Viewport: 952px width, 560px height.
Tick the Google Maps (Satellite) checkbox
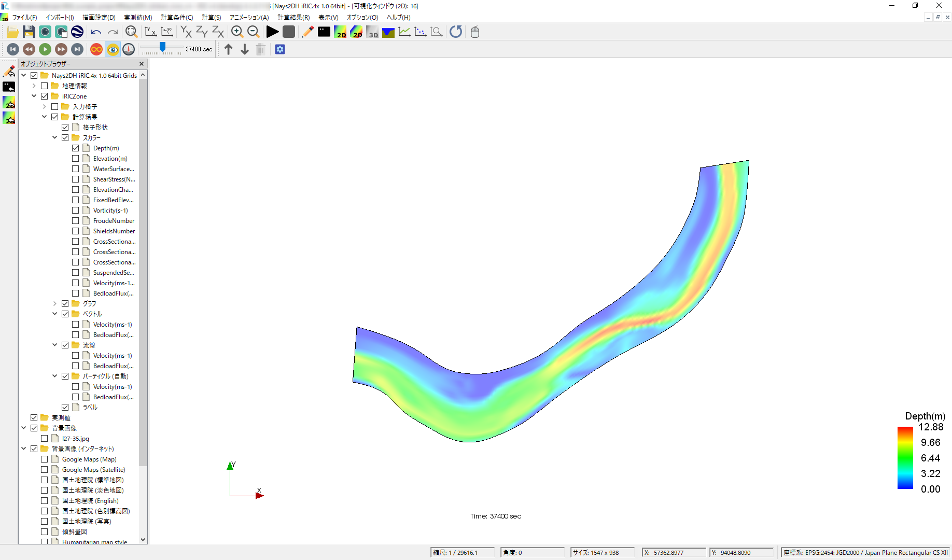tap(45, 470)
